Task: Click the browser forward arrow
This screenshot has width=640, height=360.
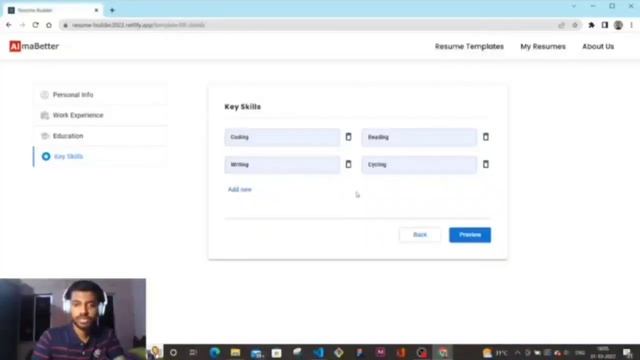Action: pyautogui.click(x=22, y=25)
